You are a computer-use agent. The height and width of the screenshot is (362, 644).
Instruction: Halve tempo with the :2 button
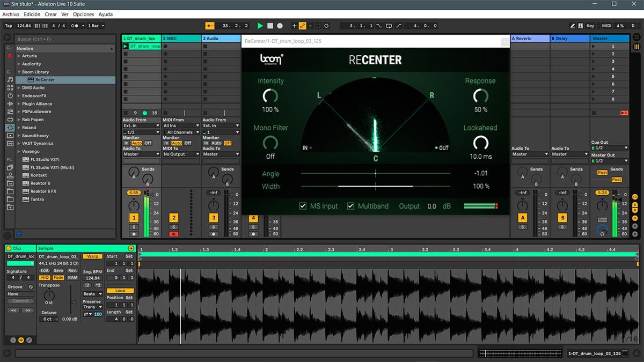[x=87, y=285]
